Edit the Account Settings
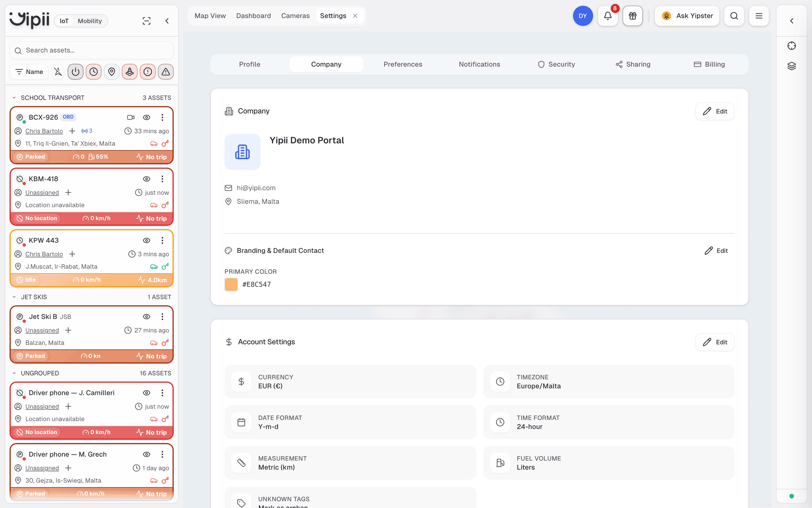This screenshot has width=812, height=508. pos(715,342)
